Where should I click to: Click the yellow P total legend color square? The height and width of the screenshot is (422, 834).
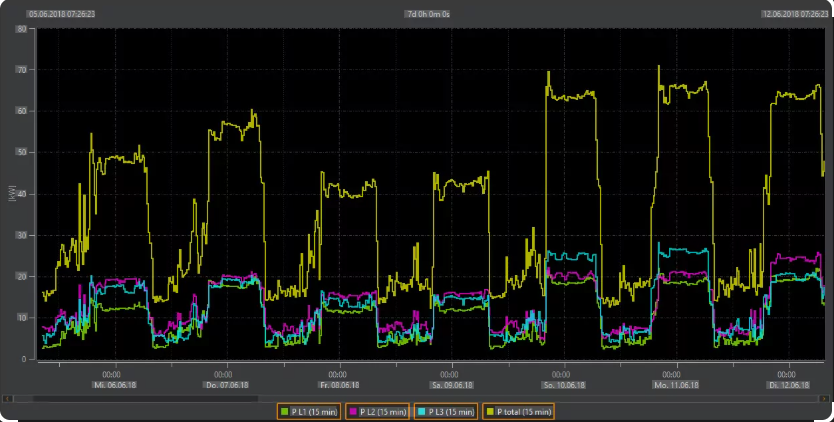(x=489, y=411)
